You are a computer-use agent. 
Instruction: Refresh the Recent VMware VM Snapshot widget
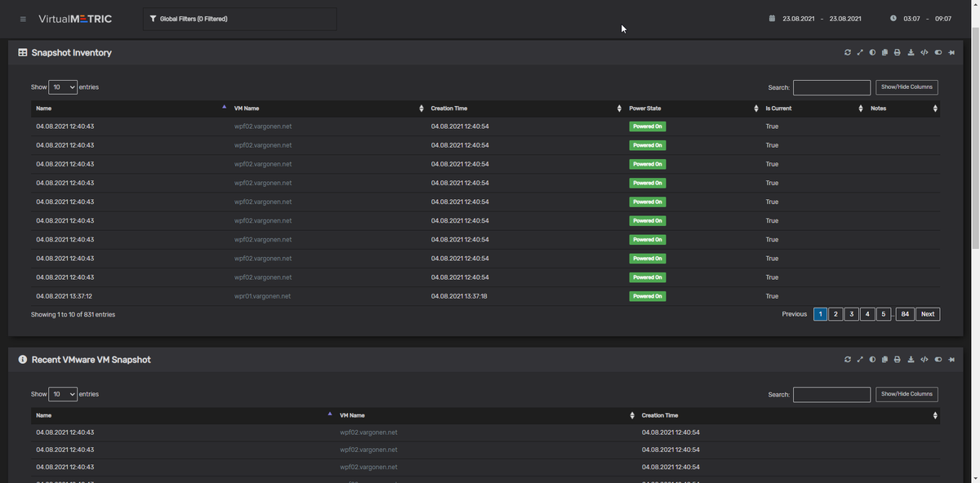(848, 360)
